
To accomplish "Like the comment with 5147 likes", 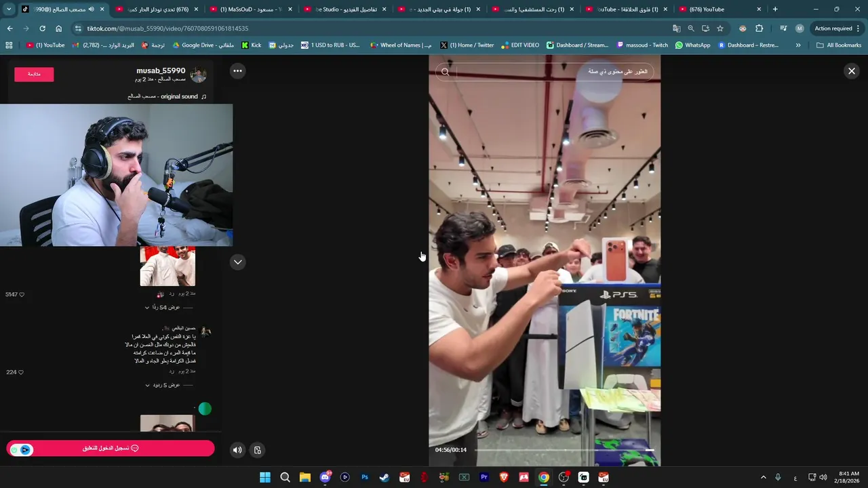I will (22, 295).
